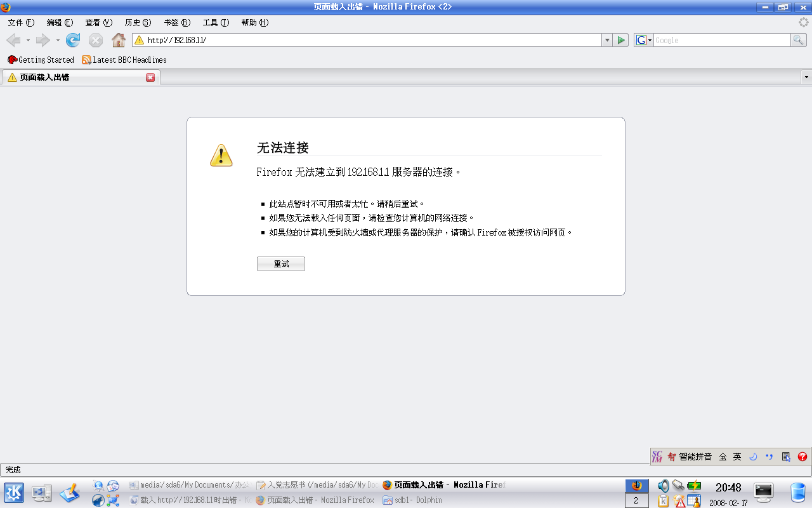Go to the Home page
The width and height of the screenshot is (812, 508).
119,40
